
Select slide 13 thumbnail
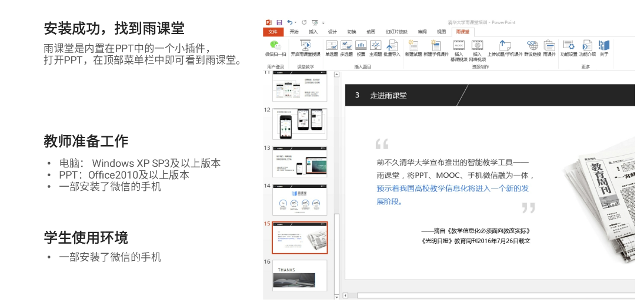300,162
